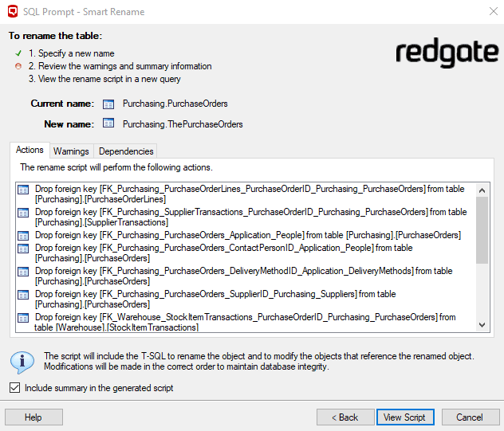
Task: Go back with the < Back button
Action: [345, 417]
